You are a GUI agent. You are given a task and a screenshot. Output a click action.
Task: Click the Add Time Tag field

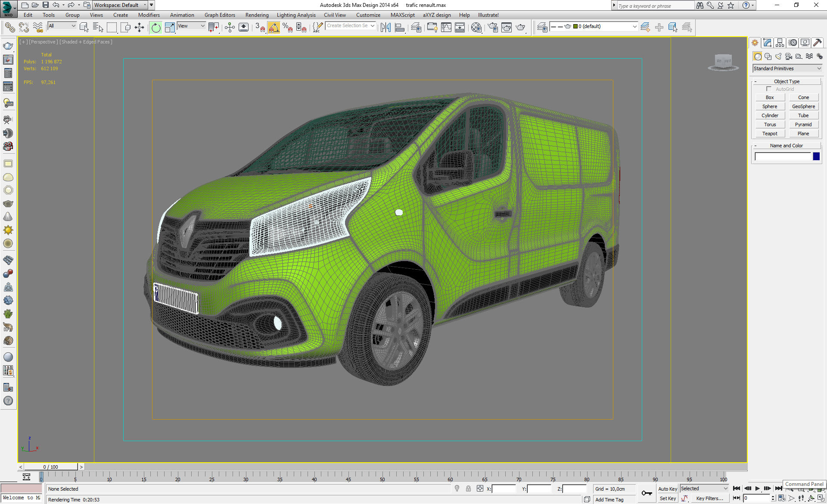click(x=615, y=500)
